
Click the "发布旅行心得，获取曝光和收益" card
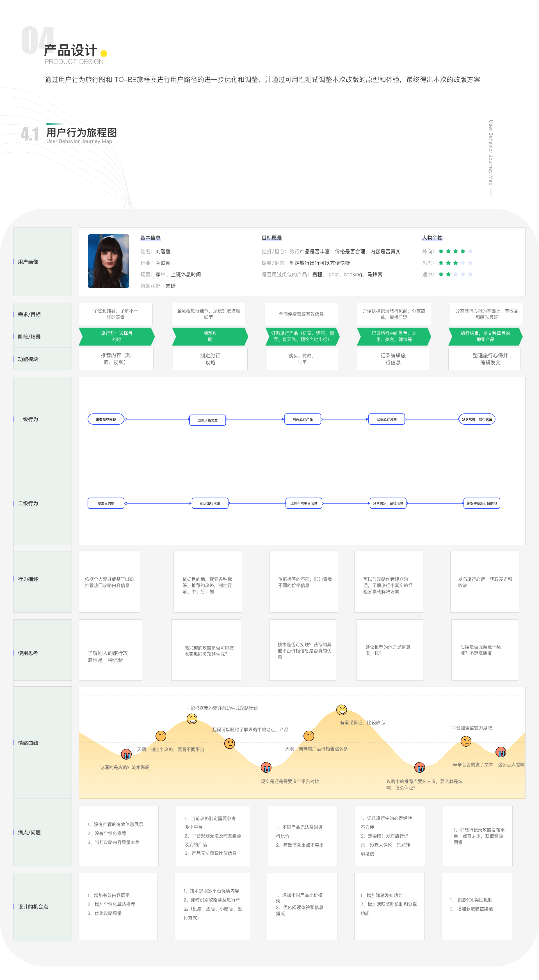tap(485, 582)
